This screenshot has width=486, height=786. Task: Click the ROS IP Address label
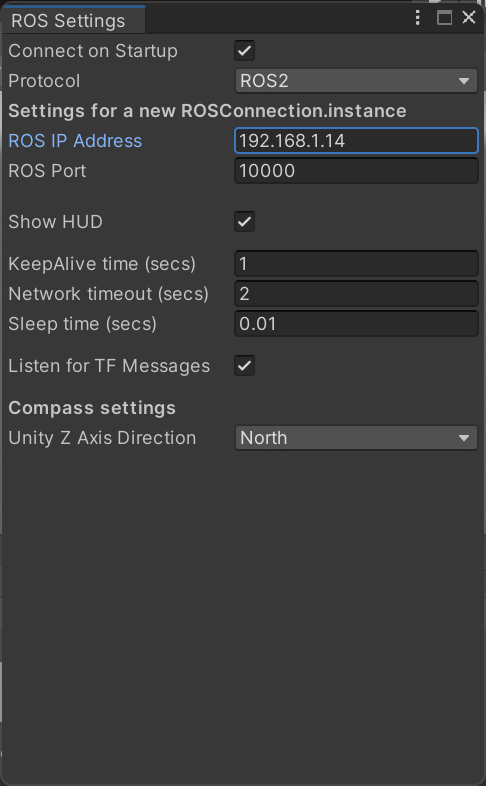(x=75, y=141)
